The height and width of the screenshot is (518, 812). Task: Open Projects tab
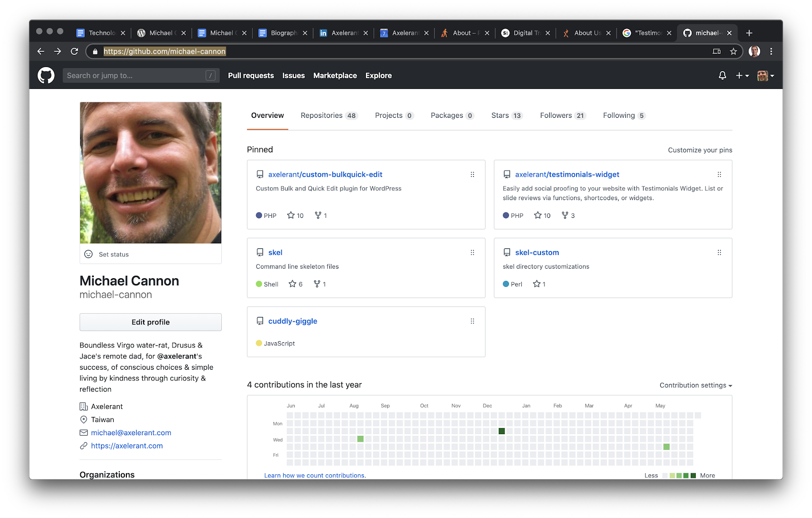pyautogui.click(x=394, y=115)
